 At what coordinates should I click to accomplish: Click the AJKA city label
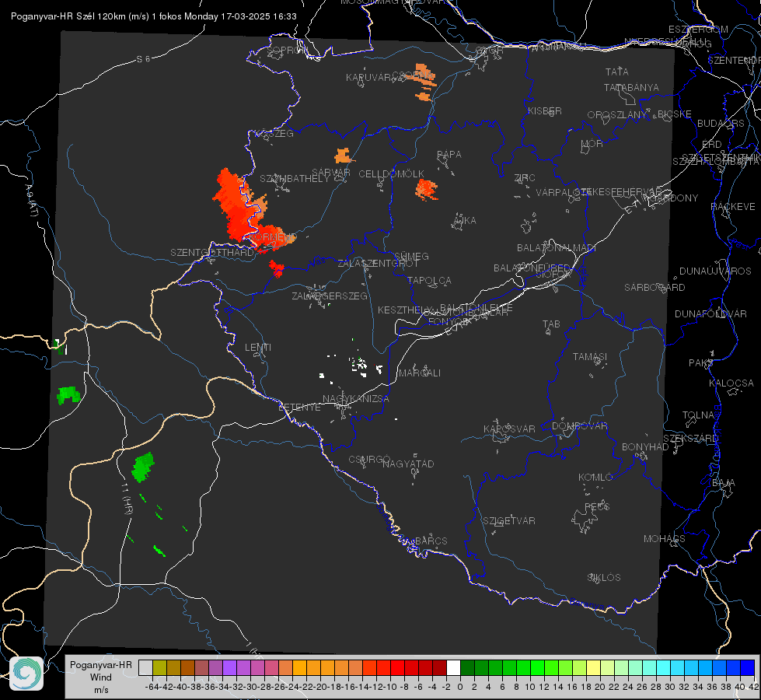465,221
